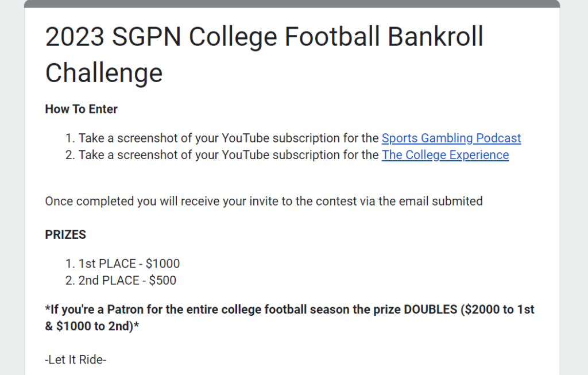Click the bold 'If you're a Patron' note

pyautogui.click(x=289, y=318)
